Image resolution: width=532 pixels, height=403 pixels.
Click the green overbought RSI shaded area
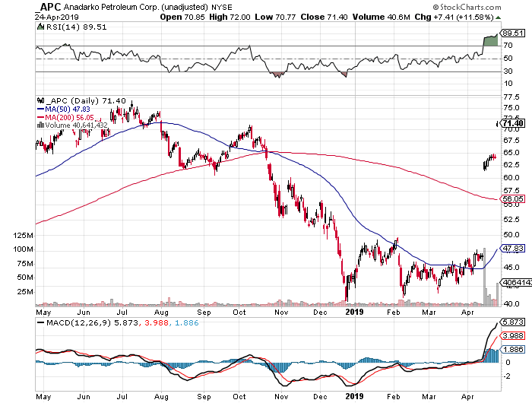click(490, 41)
